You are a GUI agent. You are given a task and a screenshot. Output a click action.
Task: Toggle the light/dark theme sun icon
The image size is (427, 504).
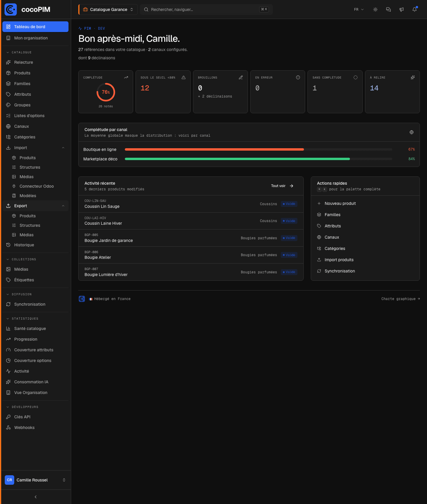click(x=375, y=9)
